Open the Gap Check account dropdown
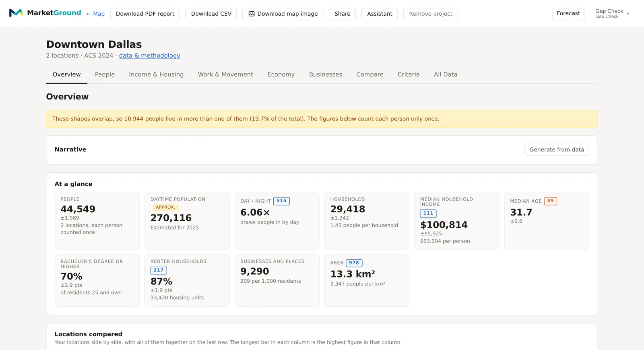Screen dimensions: 644x350 pyautogui.click(x=612, y=14)
